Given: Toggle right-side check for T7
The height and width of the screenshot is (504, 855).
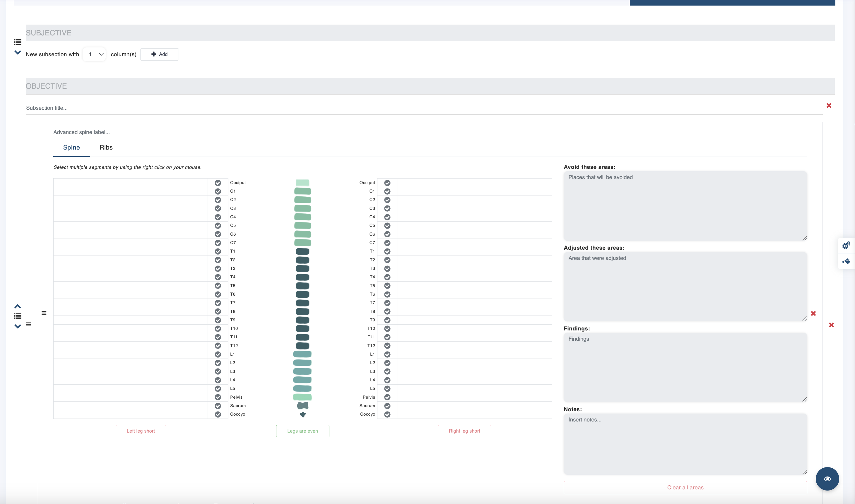Looking at the screenshot, I should 387,303.
